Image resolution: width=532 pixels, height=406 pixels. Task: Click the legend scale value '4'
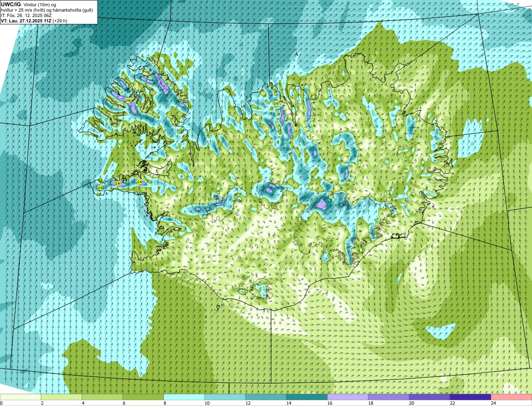point(83,403)
